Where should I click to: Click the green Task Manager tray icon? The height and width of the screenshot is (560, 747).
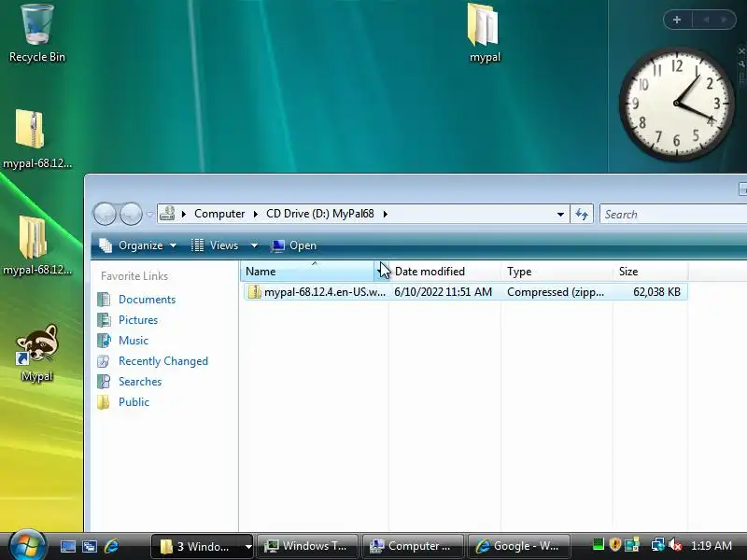coord(599,544)
